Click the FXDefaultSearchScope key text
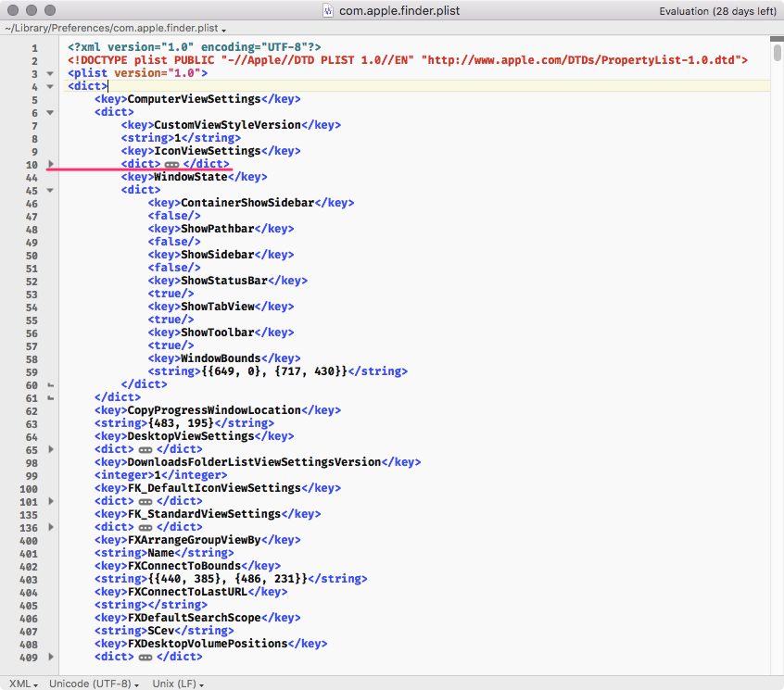784x690 pixels. click(194, 619)
